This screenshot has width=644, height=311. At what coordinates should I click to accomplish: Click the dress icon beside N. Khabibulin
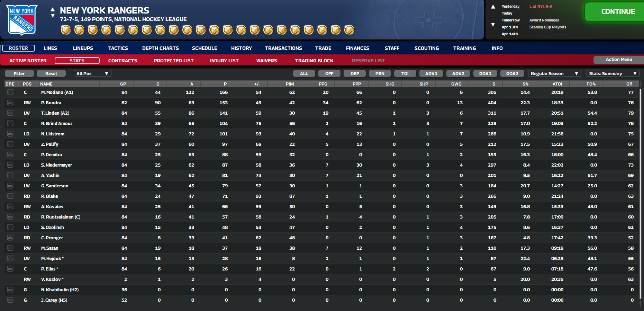pyautogui.click(x=10, y=290)
